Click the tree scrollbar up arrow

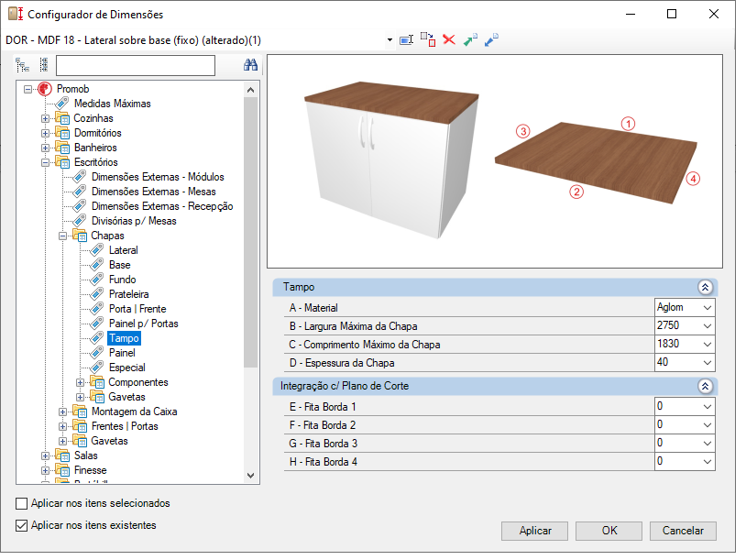click(x=251, y=90)
